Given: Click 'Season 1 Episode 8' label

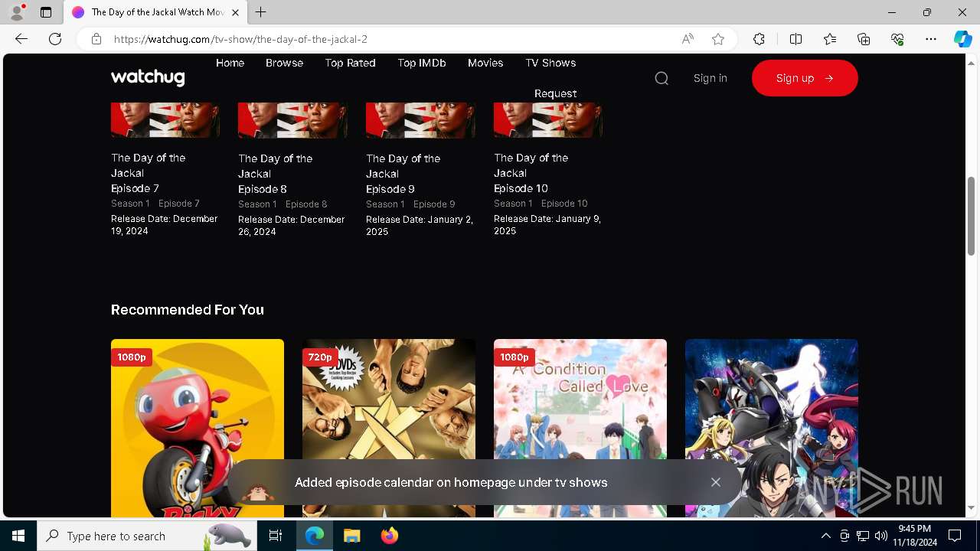Looking at the screenshot, I should (x=283, y=204).
